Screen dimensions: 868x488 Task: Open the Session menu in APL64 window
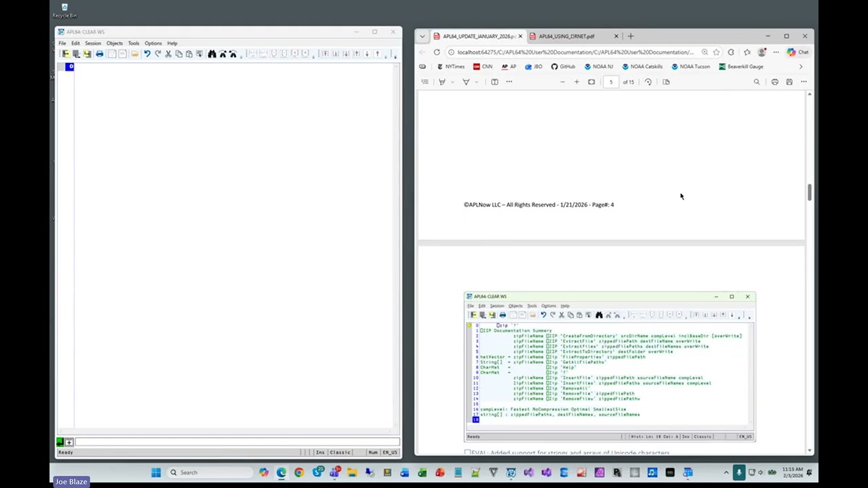click(93, 43)
